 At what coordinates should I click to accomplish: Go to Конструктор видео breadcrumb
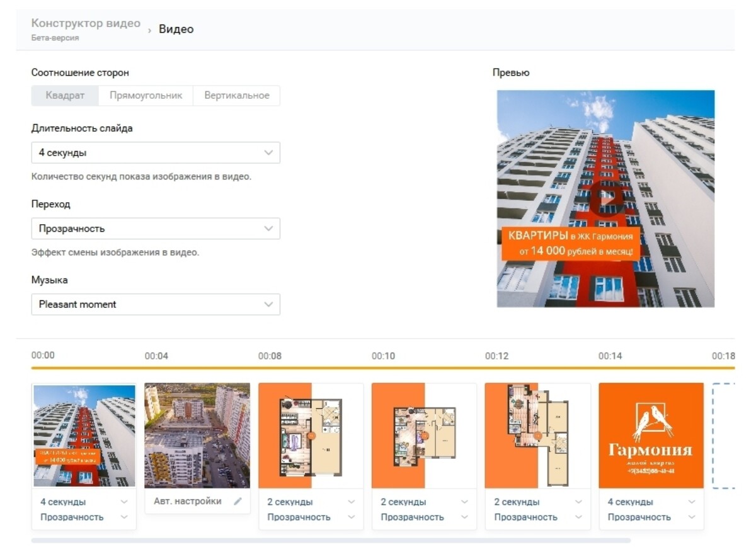click(x=86, y=24)
